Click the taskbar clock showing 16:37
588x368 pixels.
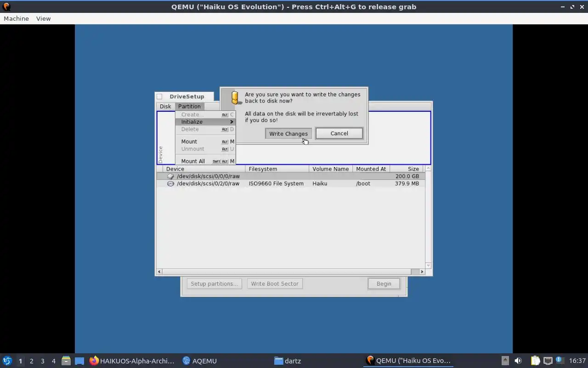577,361
